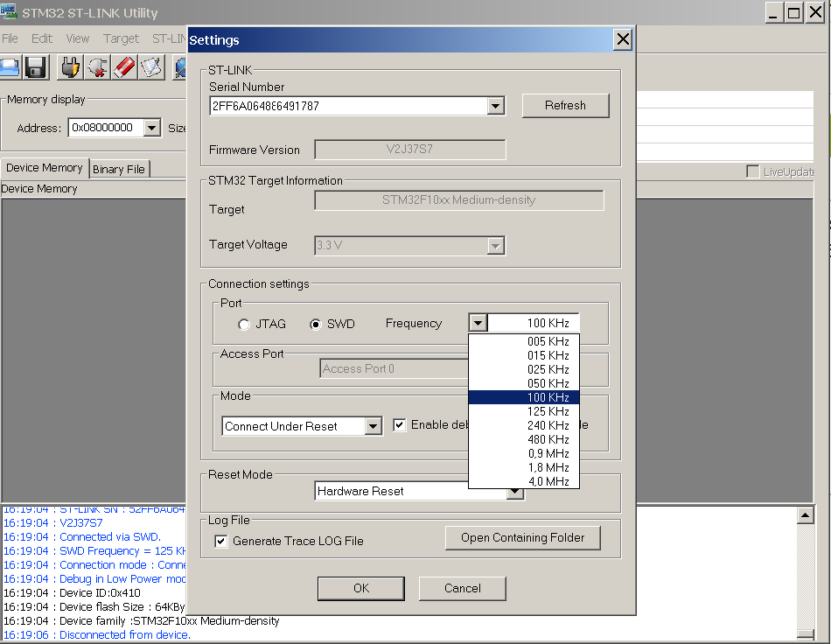Click the Program and verify icon
The image size is (831, 644).
tap(151, 67)
